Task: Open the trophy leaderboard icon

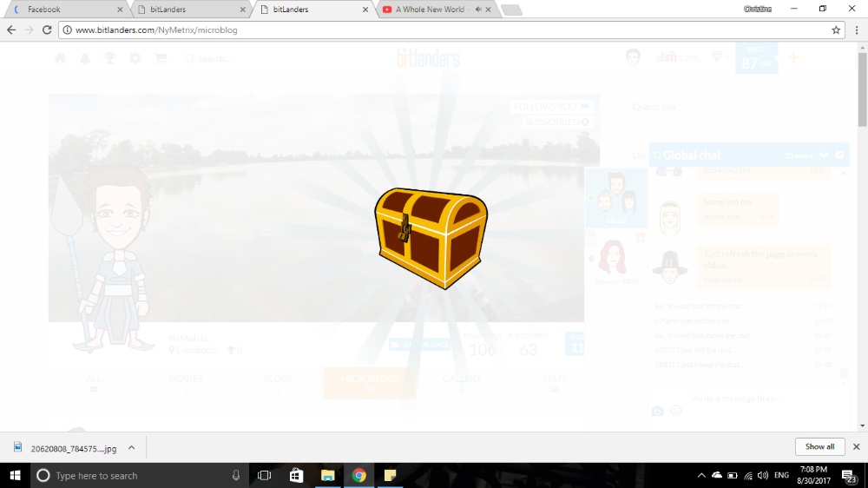Action: point(109,58)
